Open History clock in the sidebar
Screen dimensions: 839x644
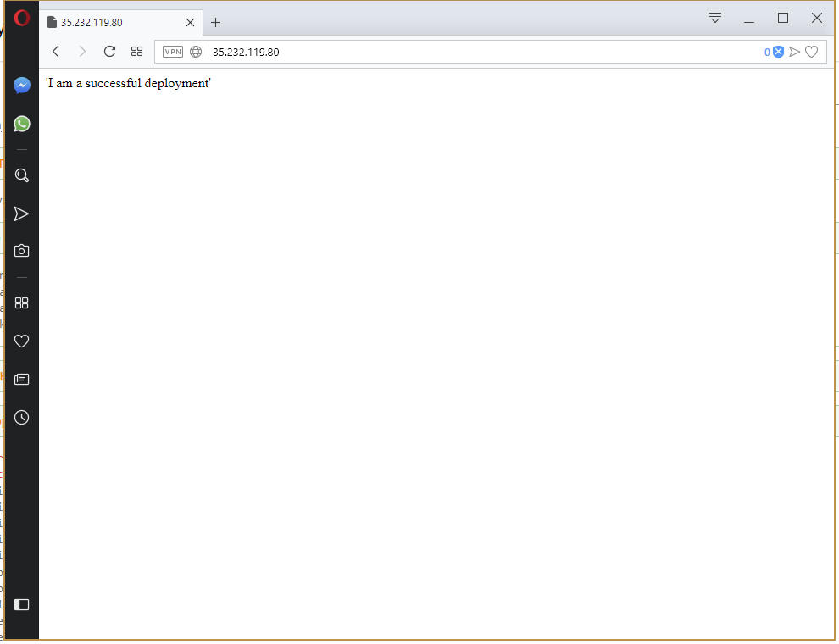tap(21, 418)
